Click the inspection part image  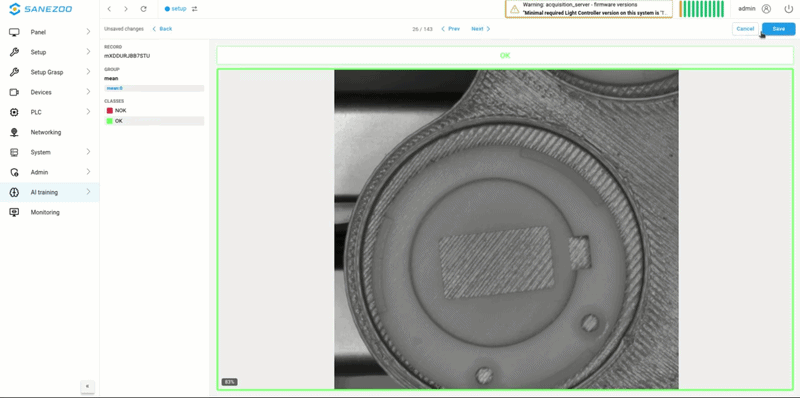pyautogui.click(x=506, y=230)
